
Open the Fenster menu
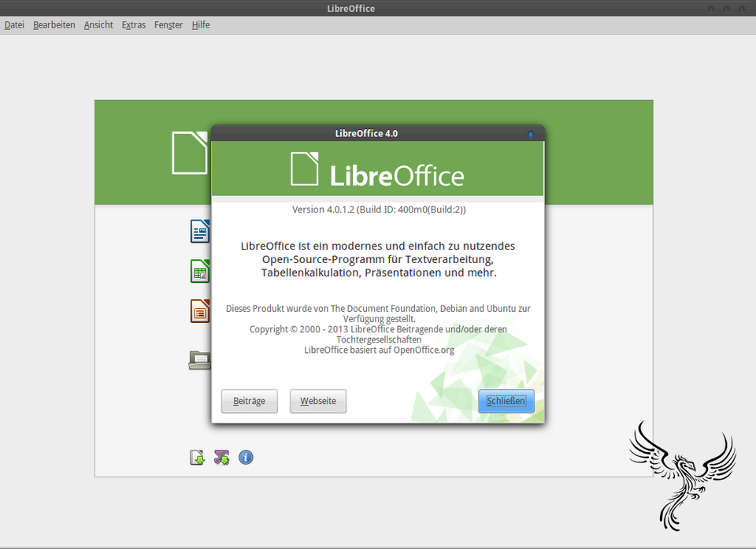(169, 25)
